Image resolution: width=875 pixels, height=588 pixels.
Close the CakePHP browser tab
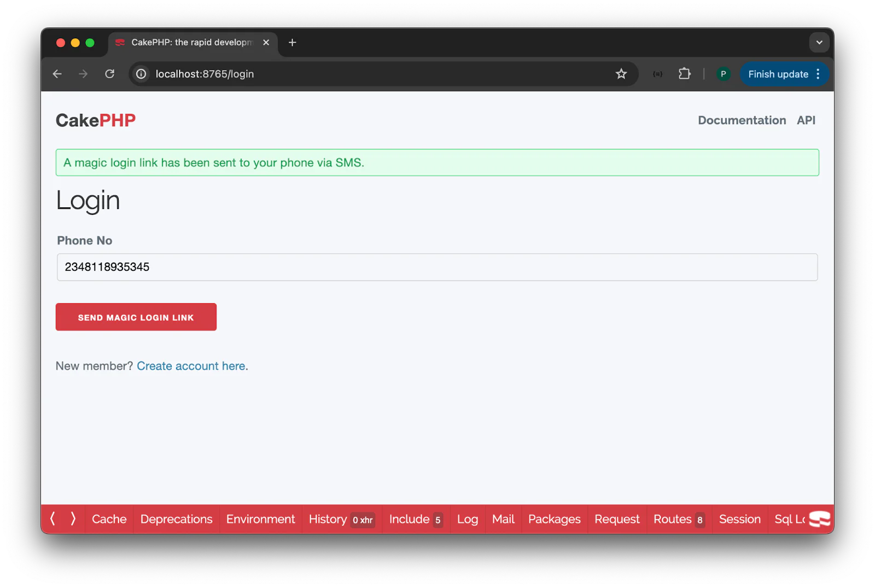pos(266,43)
